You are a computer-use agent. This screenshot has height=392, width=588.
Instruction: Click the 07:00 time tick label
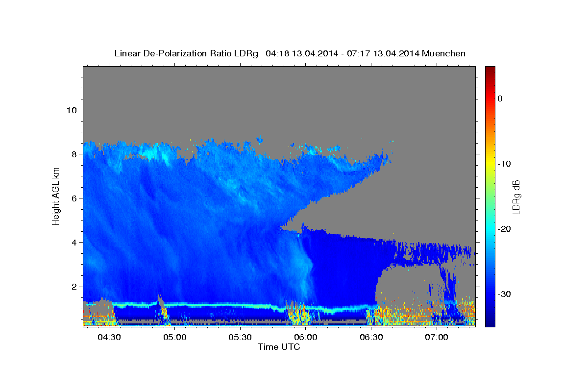click(x=436, y=338)
